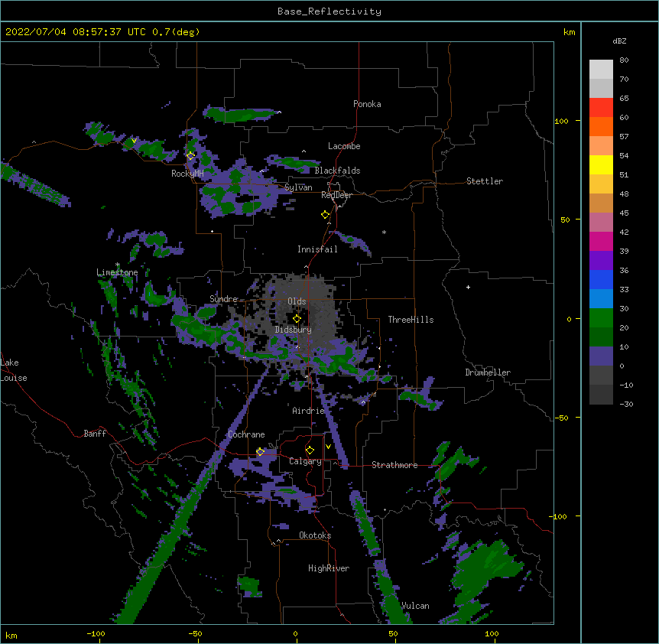
Task: Select the pink swatch above 42
Action: pyautogui.click(x=601, y=223)
